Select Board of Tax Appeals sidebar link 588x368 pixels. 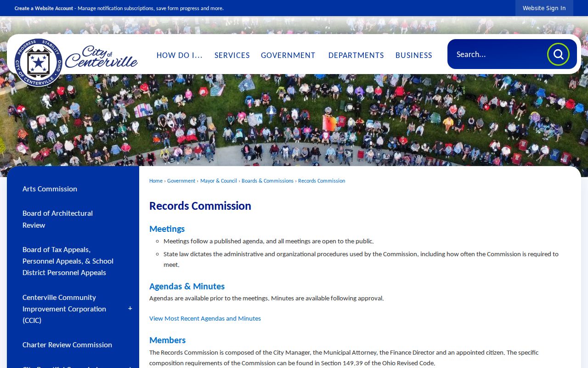68,261
